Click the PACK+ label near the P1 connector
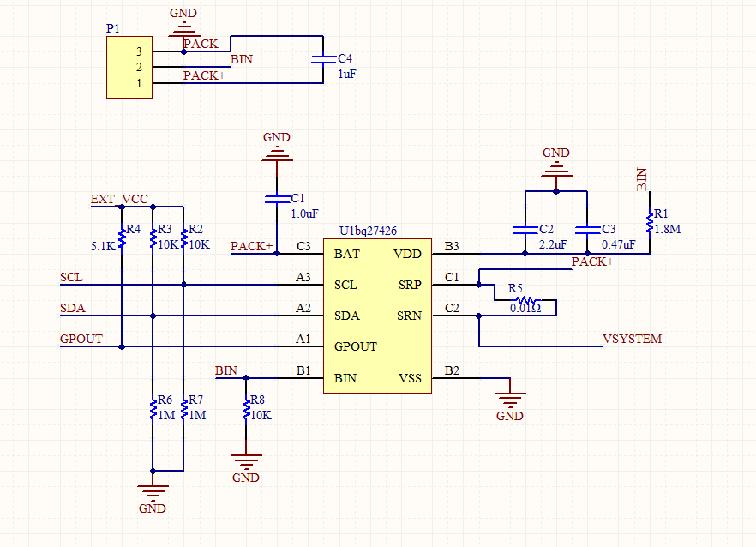Viewport: 756px width, 547px height. coord(204,75)
